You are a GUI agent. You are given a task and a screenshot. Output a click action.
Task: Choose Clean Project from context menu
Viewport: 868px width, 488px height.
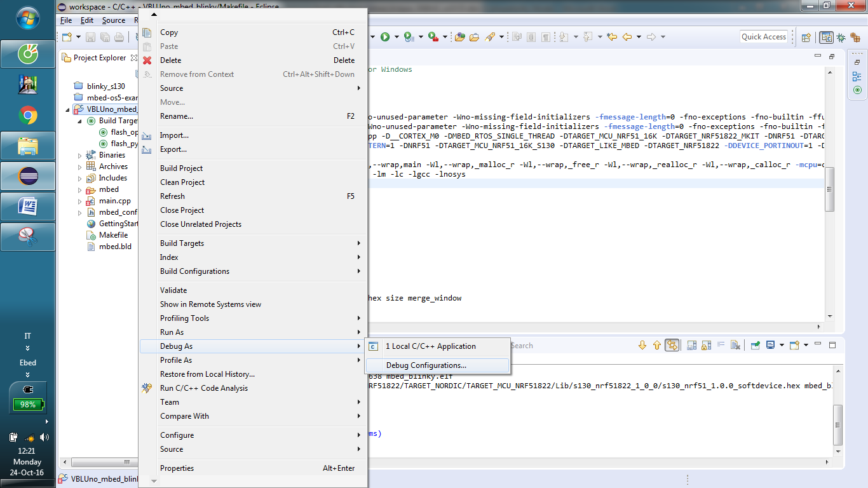tap(253, 182)
